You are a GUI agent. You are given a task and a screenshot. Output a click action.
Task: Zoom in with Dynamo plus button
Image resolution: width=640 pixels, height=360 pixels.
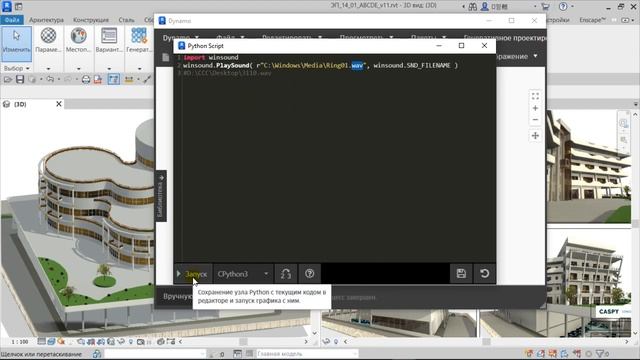(x=535, y=108)
